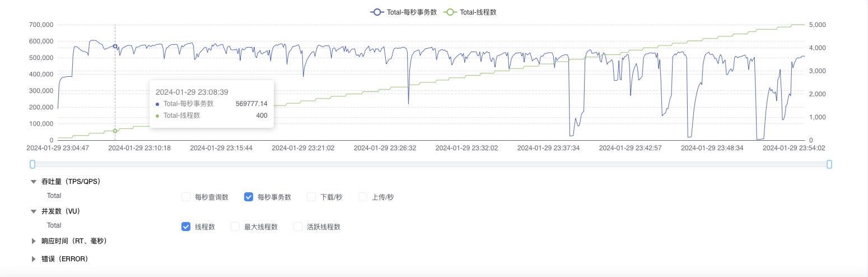Click the Total-每秒事务数 legend label
This screenshot has width=868, height=277.
pos(412,12)
